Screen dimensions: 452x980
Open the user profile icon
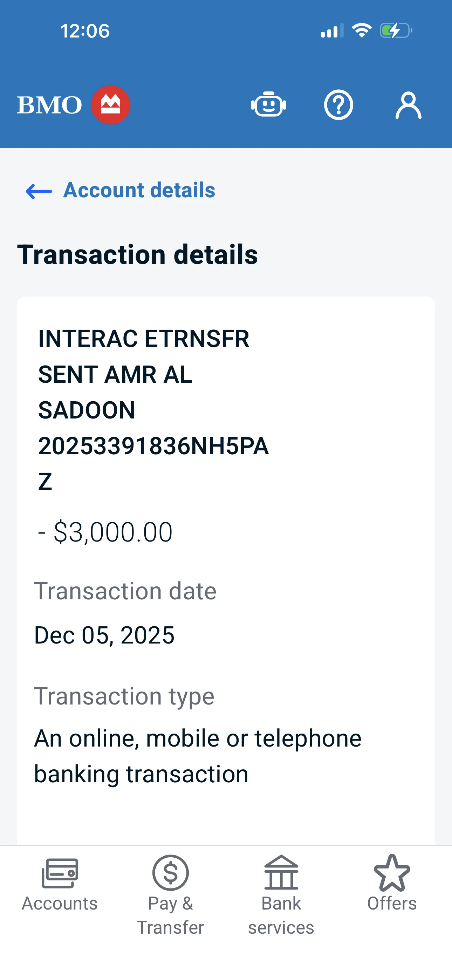click(408, 105)
